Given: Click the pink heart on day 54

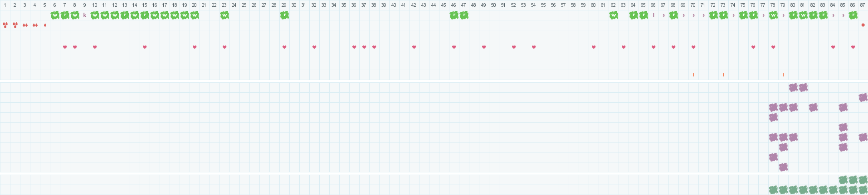Looking at the screenshot, I should click(x=534, y=47).
